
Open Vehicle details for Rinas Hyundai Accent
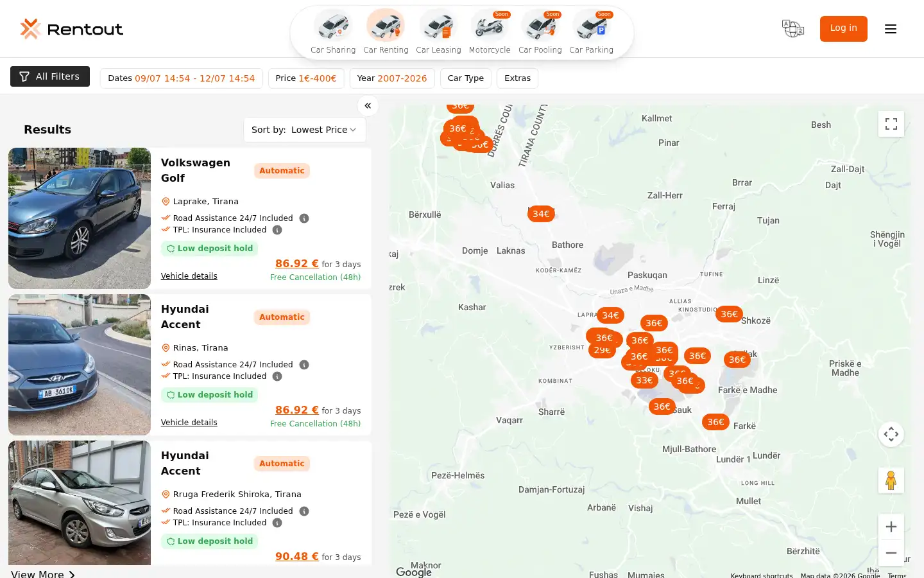(x=189, y=423)
